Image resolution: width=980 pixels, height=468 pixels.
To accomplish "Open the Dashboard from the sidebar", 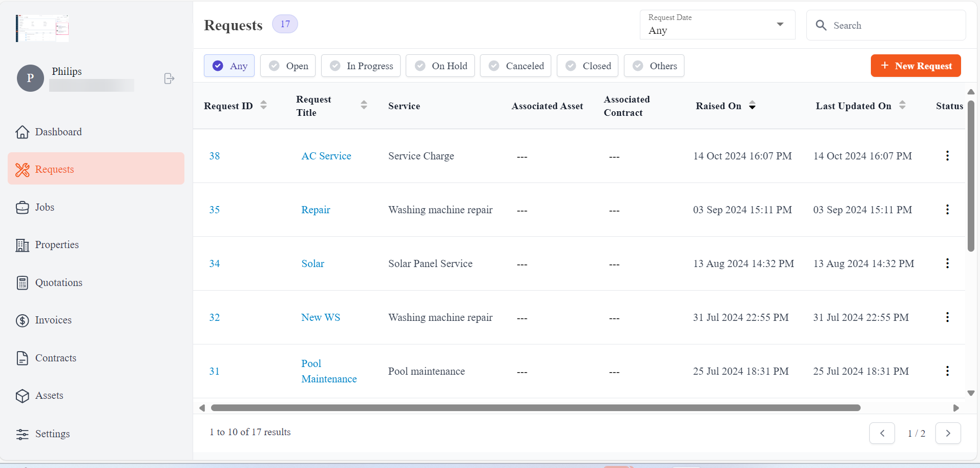I will tap(58, 132).
